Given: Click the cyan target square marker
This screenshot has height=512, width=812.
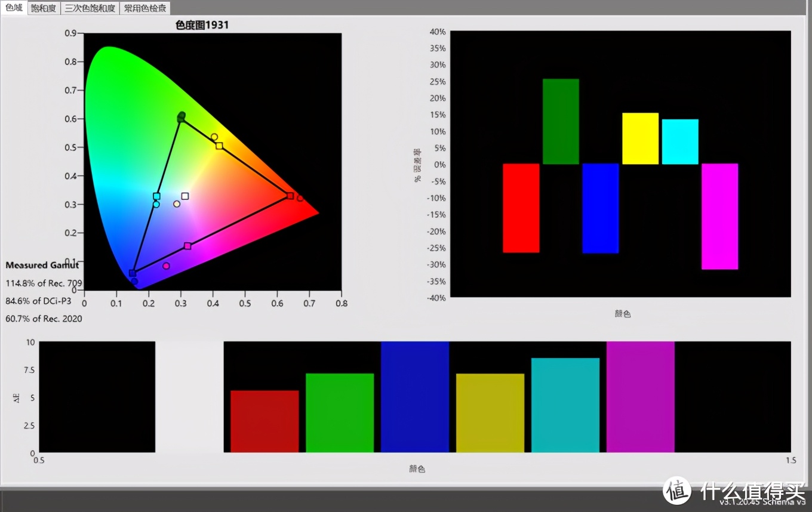Looking at the screenshot, I should pyautogui.click(x=156, y=196).
